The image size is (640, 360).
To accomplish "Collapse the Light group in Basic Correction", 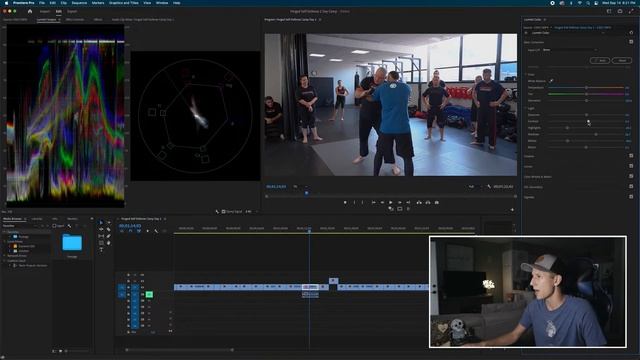I will (x=526, y=109).
